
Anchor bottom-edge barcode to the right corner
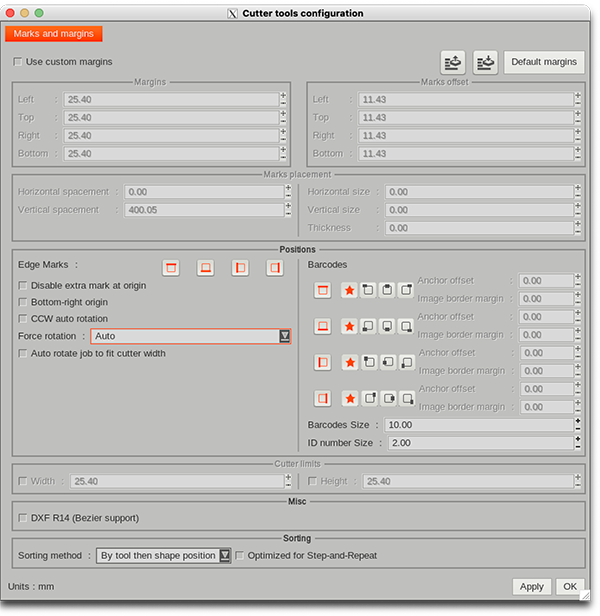point(406,326)
